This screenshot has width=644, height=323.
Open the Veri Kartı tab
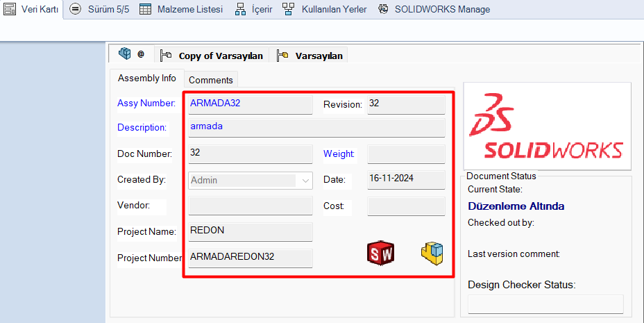point(31,9)
